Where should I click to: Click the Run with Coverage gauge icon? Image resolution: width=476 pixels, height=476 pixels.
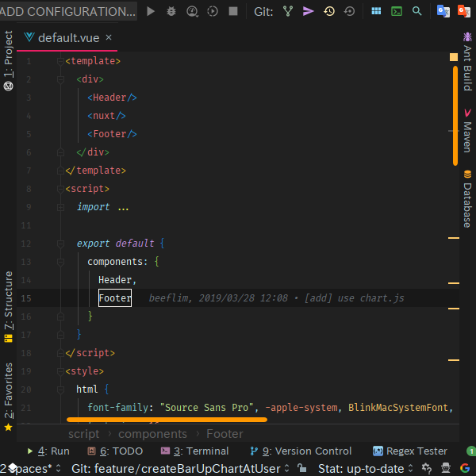(x=192, y=12)
